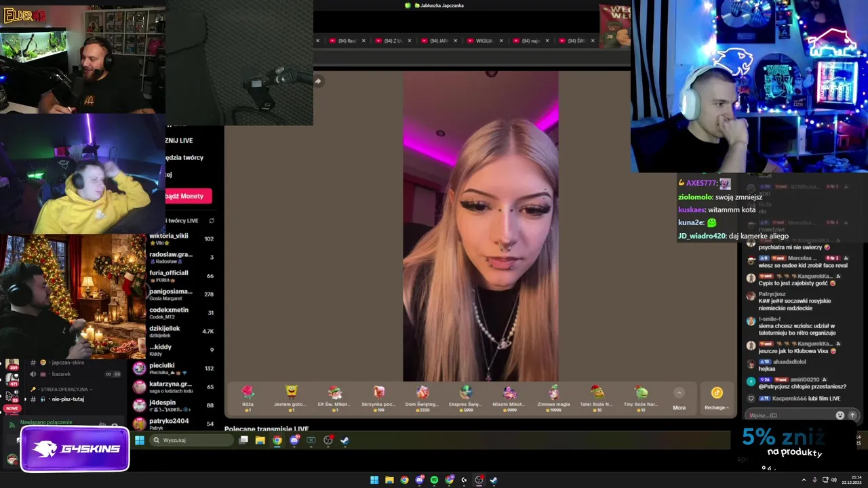Open File Explorer in the inner taskbar

[260, 440]
